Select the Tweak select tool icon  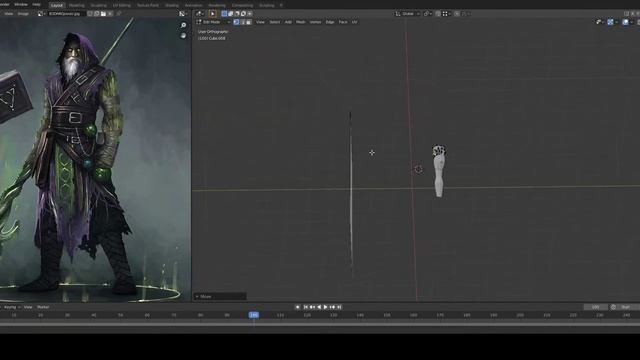tap(213, 13)
